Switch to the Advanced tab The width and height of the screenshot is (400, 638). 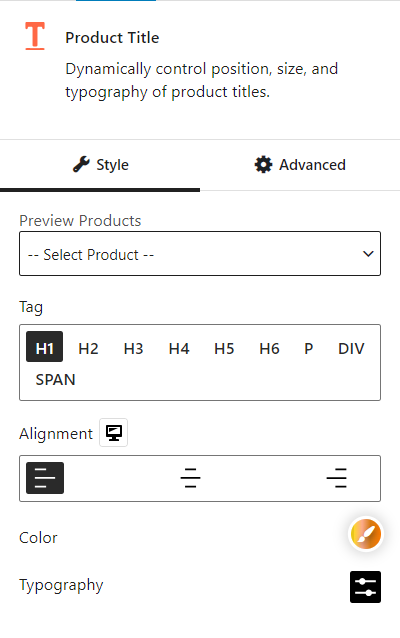point(300,165)
